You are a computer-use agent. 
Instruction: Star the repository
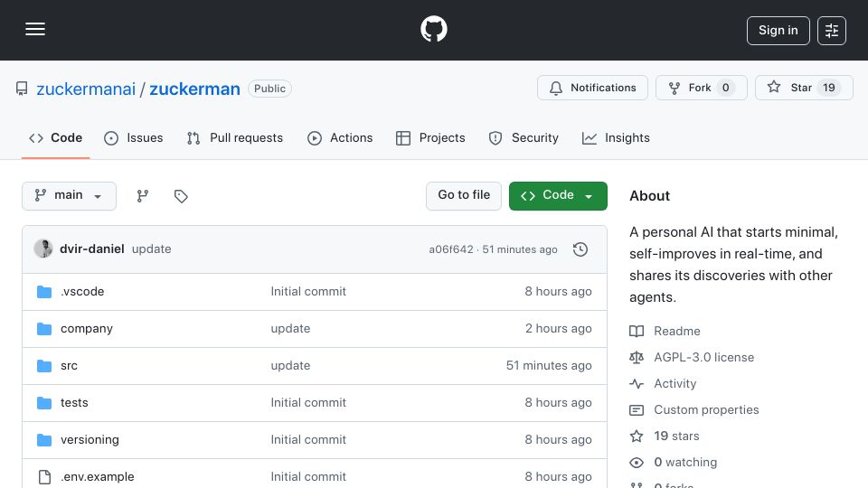coord(804,88)
